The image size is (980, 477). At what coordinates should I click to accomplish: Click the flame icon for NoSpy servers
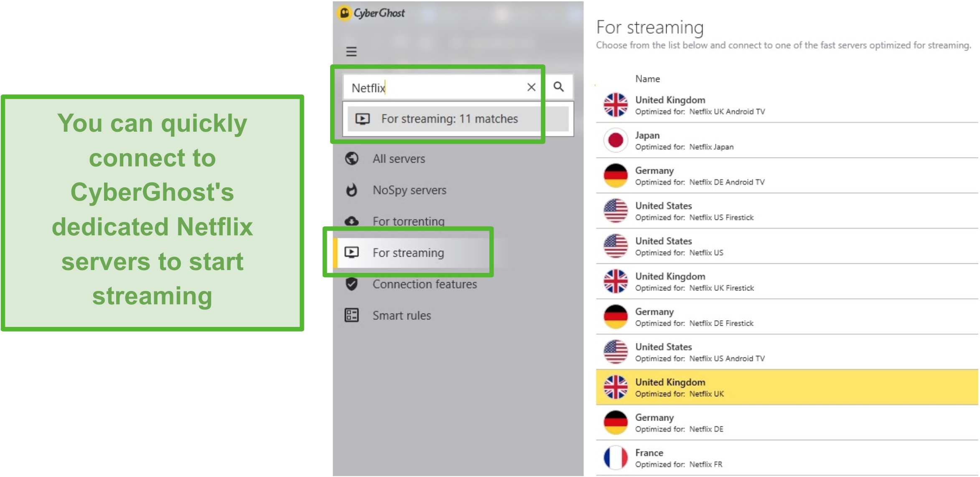click(x=351, y=190)
